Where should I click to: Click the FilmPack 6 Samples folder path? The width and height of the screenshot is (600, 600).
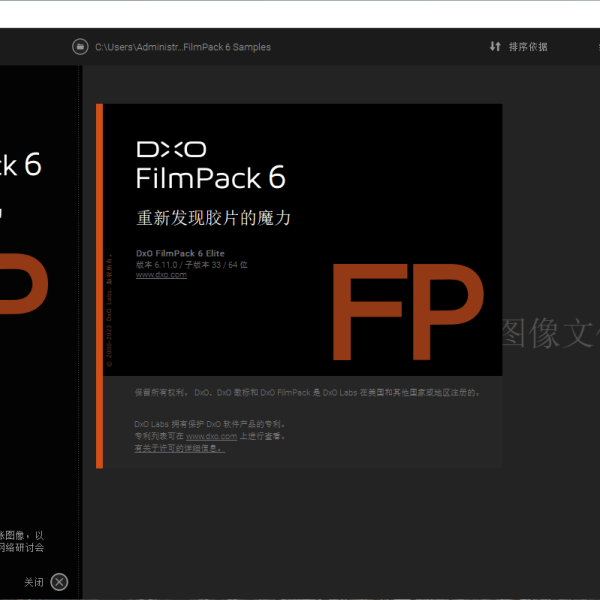pos(183,47)
